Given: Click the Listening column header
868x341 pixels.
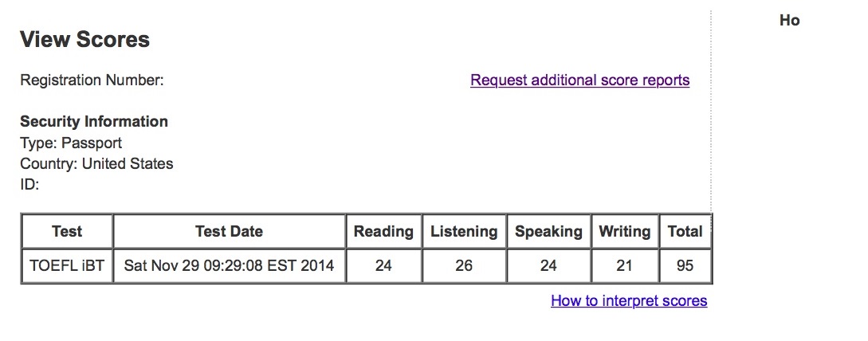Looking at the screenshot, I should pos(464,231).
